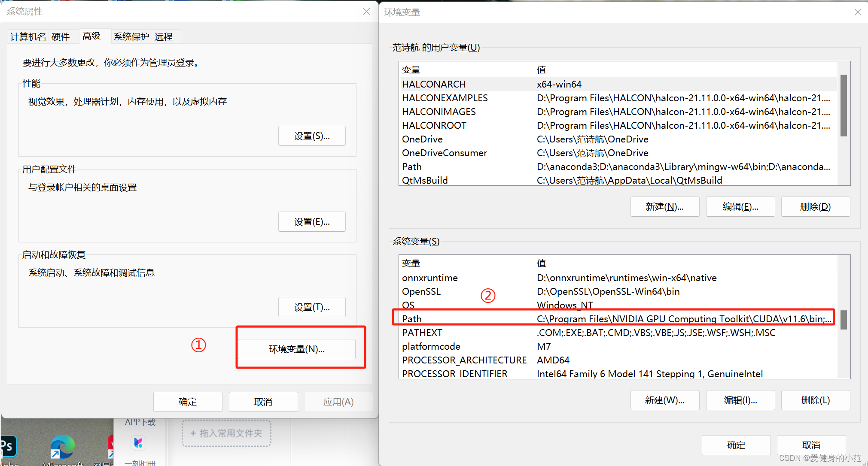Open Microsoft Edge desktop shortcut
The height and width of the screenshot is (466, 868).
(x=63, y=447)
